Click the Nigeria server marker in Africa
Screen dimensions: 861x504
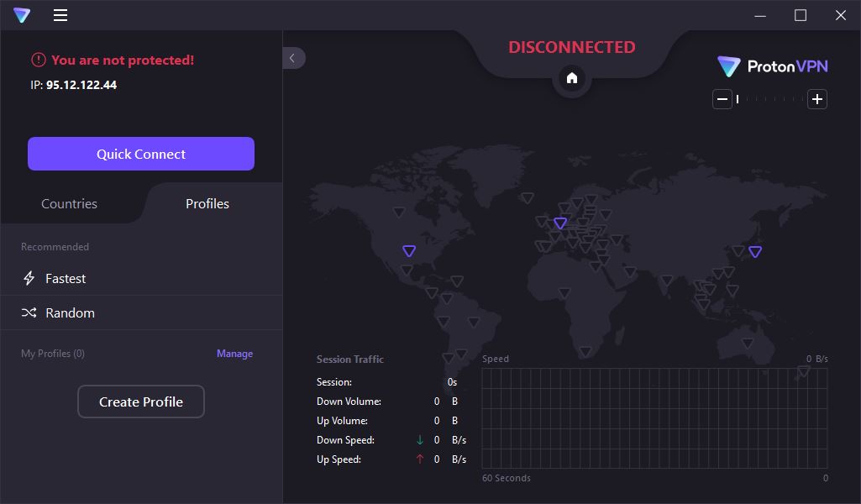coord(564,293)
